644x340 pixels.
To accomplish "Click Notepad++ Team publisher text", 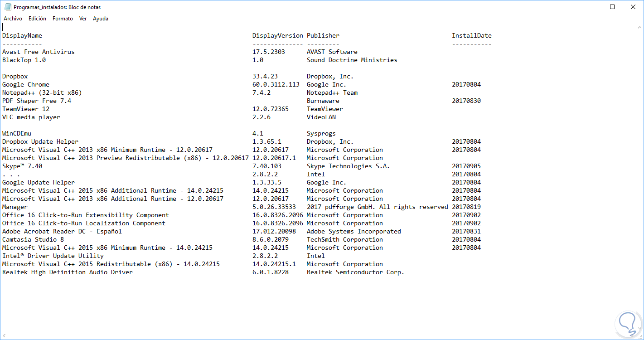I will pos(332,92).
